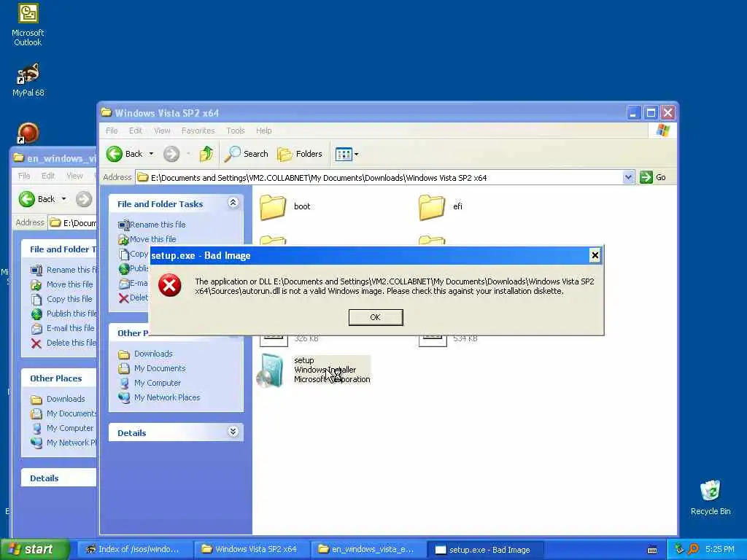Viewport: 747px width, 560px height.
Task: Click the taskbar keyboard icon
Action: click(652, 550)
